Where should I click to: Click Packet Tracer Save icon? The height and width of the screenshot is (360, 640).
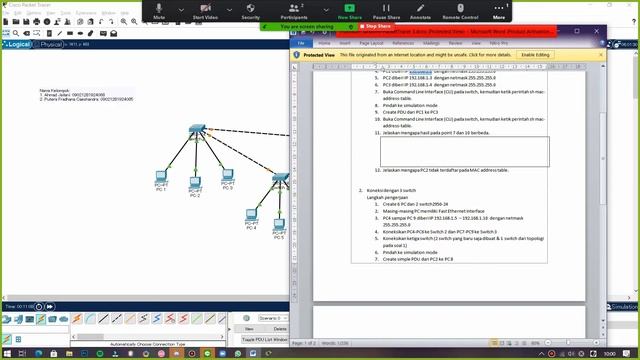tap(26, 22)
